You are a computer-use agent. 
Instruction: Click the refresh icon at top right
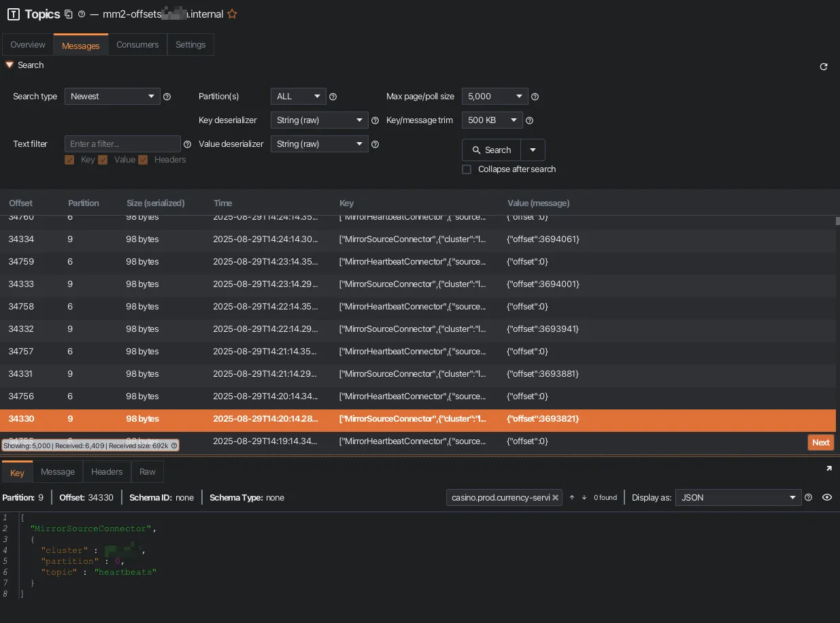(x=824, y=67)
